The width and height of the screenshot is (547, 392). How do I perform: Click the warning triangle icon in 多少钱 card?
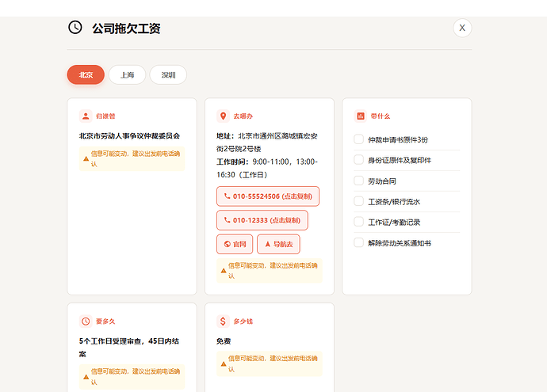(x=224, y=364)
